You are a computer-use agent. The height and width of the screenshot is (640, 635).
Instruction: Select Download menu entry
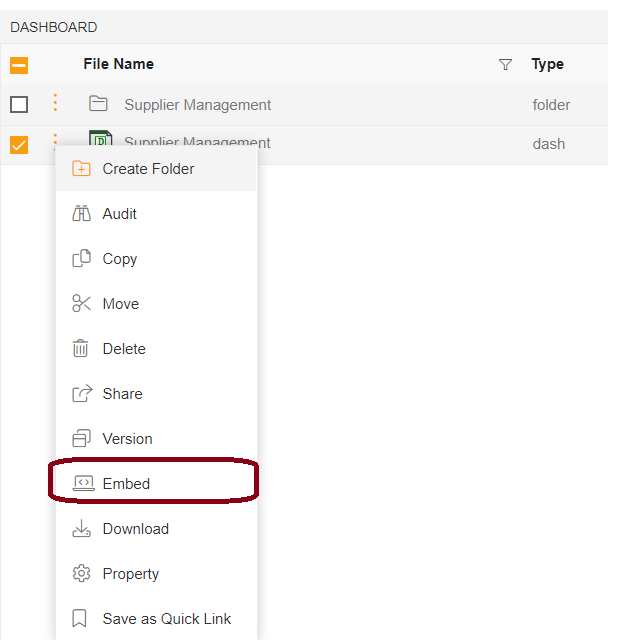[156, 528]
